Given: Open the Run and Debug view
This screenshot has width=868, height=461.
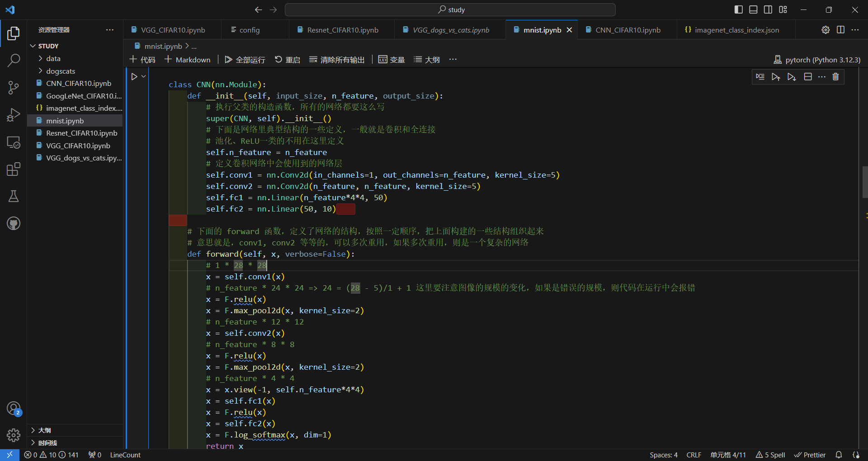Looking at the screenshot, I should point(14,115).
